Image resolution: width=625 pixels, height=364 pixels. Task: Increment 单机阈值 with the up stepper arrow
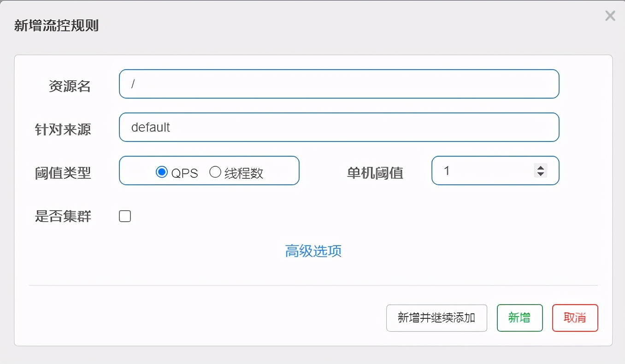[x=540, y=167]
